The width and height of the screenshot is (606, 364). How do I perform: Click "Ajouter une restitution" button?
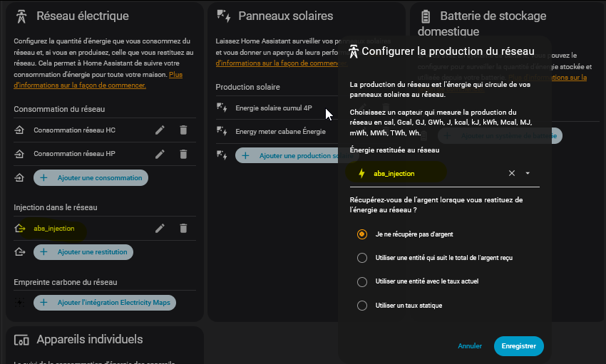(x=84, y=251)
